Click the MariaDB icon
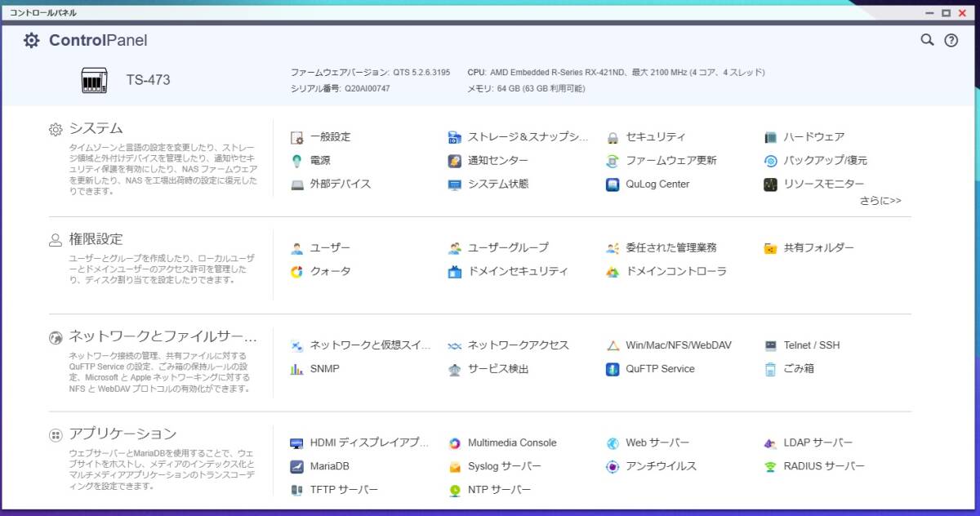The image size is (980, 516). (x=297, y=467)
